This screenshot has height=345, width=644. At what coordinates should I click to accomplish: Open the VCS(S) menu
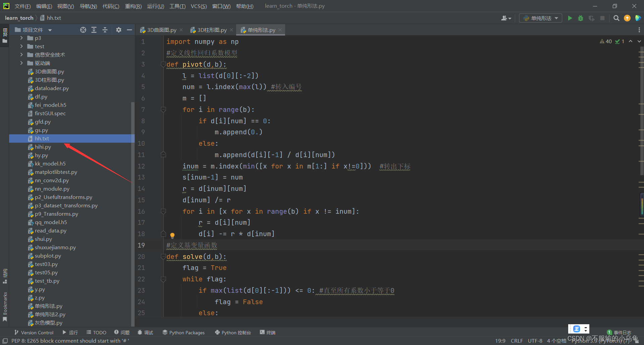pyautogui.click(x=199, y=6)
